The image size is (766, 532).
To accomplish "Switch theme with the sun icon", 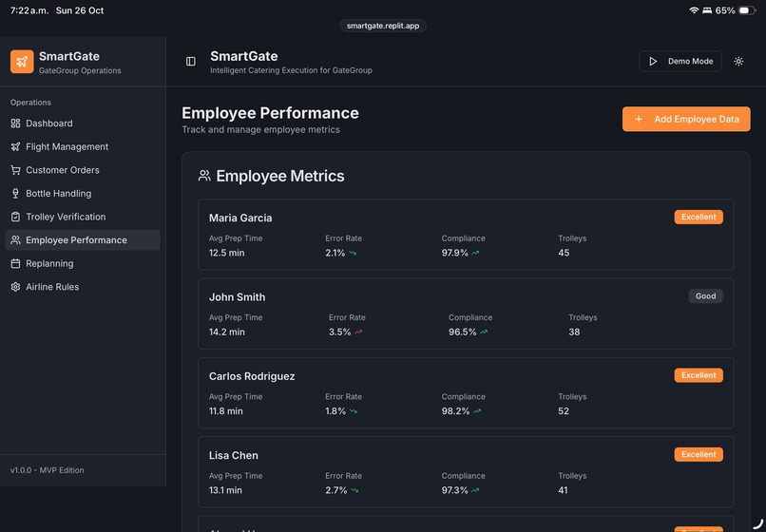I will [738, 62].
